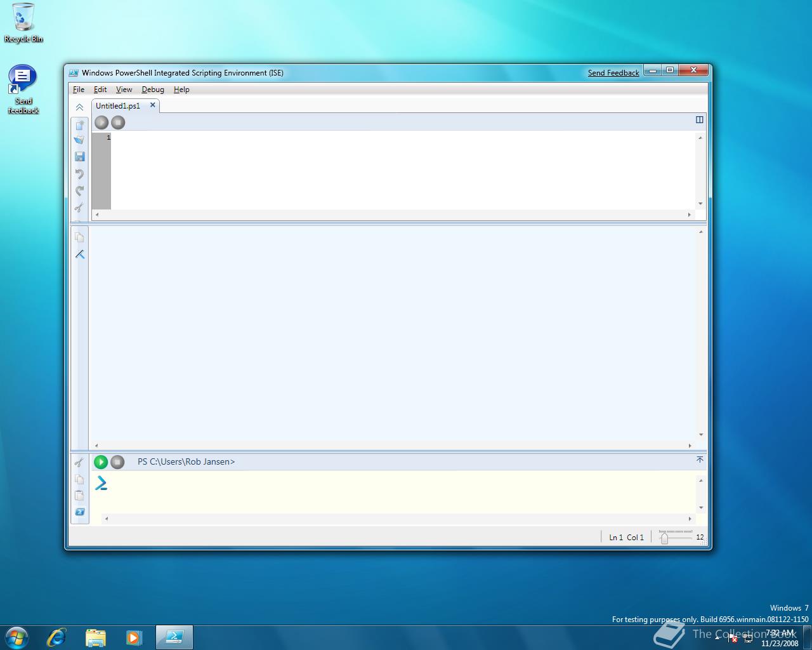This screenshot has height=650, width=812.
Task: Open the Edit menu
Action: (x=100, y=90)
